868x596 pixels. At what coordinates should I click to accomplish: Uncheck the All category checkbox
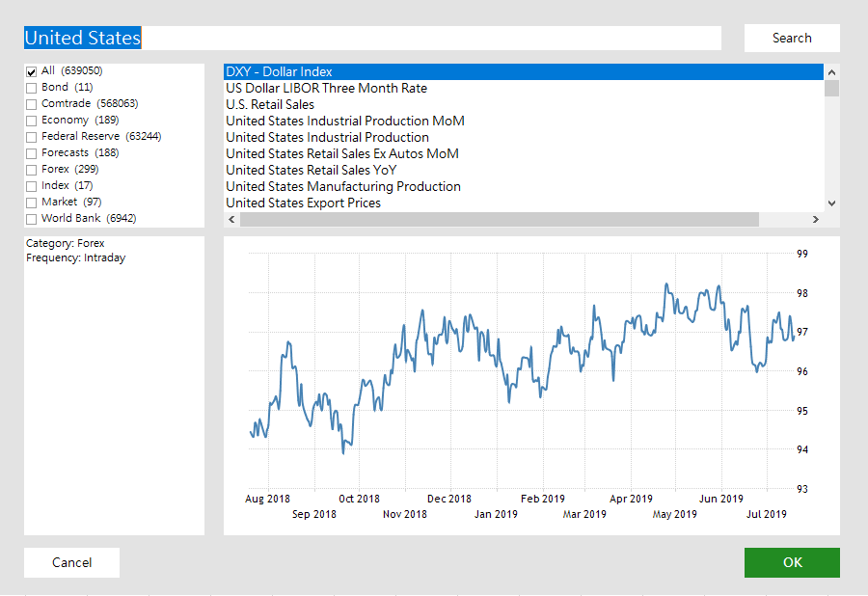[32, 71]
